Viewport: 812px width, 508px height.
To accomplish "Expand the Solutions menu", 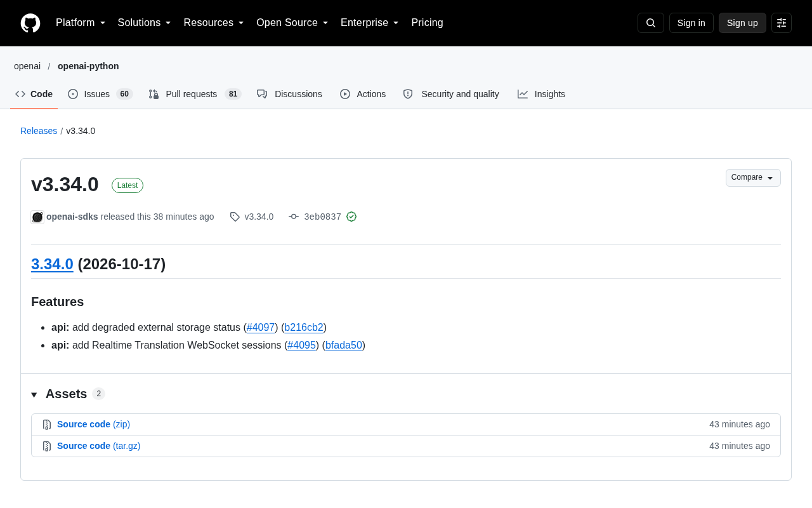I will coord(145,23).
